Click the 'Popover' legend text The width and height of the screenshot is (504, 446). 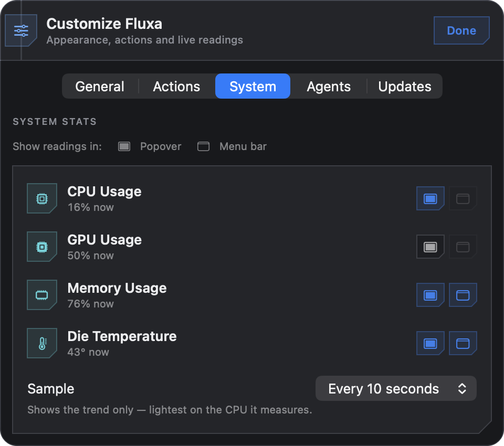(x=161, y=146)
